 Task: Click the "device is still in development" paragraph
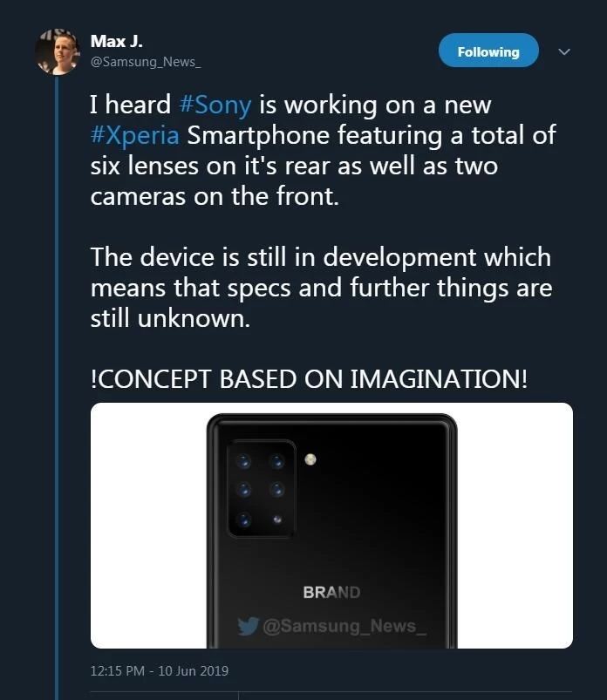tap(320, 288)
